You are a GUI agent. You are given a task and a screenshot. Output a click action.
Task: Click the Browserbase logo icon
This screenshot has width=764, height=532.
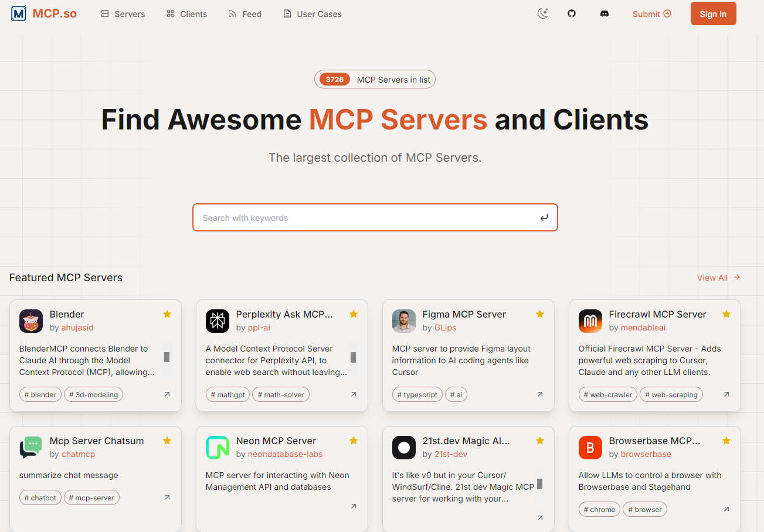click(x=590, y=448)
